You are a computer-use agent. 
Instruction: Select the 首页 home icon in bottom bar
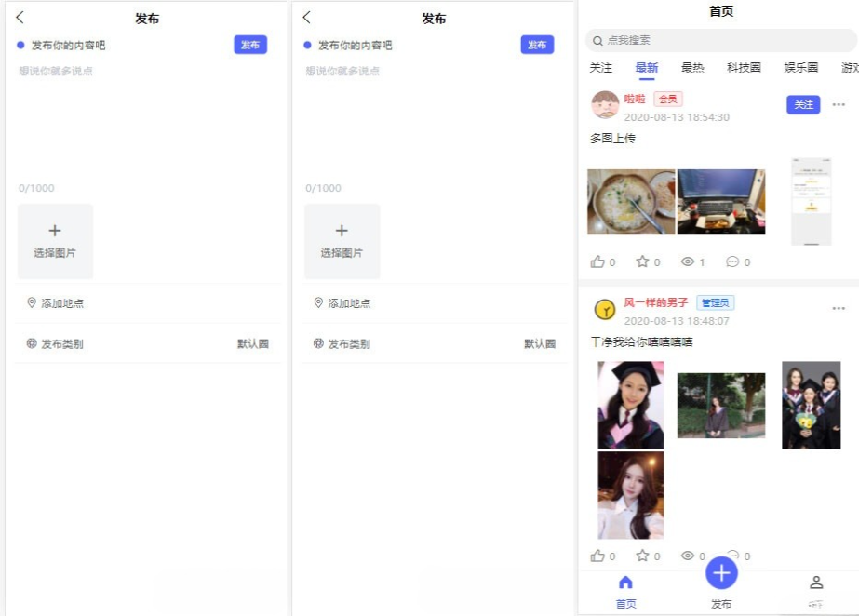625,582
